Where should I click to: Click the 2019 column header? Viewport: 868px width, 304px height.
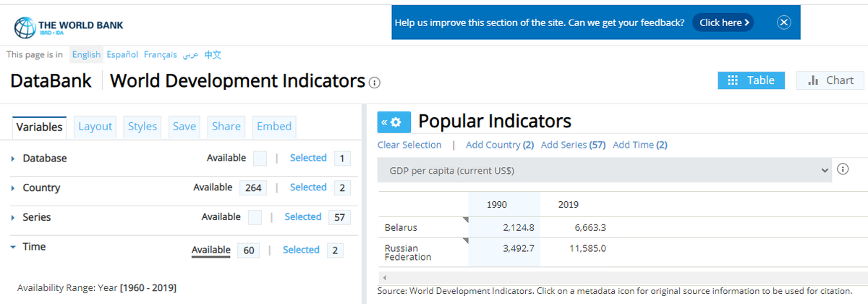click(569, 205)
